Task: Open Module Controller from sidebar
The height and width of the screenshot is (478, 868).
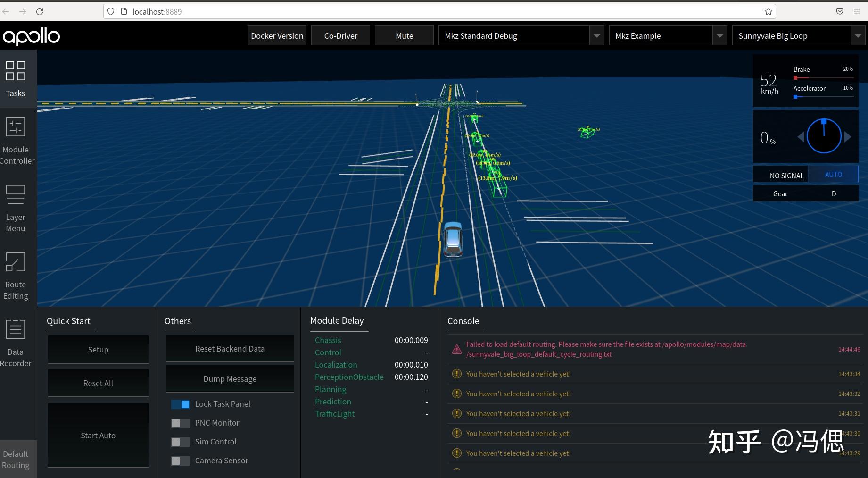Action: [16, 128]
